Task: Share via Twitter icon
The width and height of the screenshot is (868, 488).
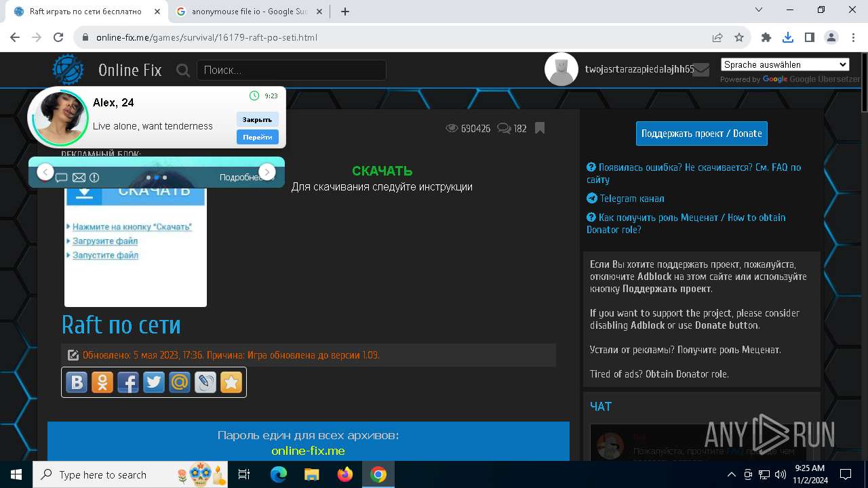Action: pyautogui.click(x=154, y=382)
